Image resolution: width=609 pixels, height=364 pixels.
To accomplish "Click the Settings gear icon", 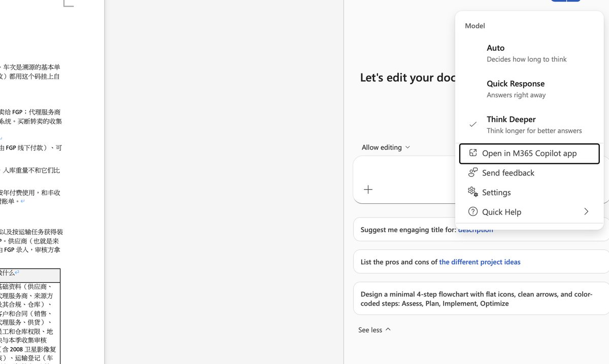I will click(x=473, y=192).
